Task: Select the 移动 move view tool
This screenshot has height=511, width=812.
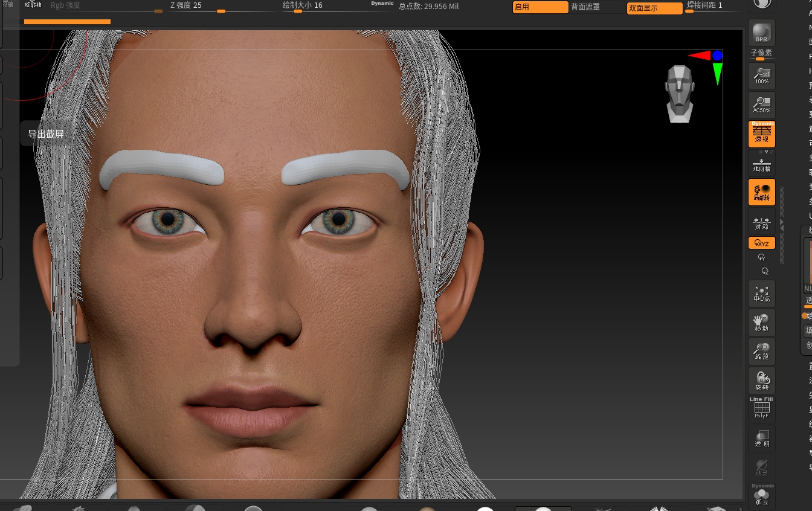Action: [x=761, y=323]
